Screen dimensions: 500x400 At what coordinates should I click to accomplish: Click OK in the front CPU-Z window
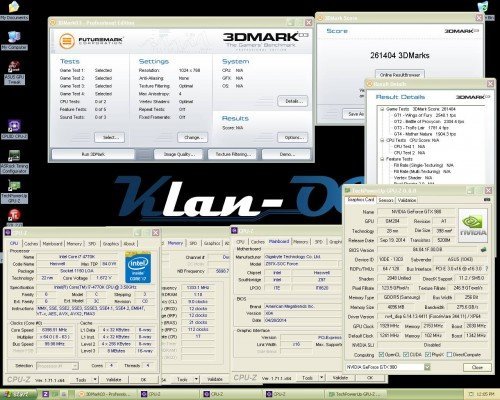(x=143, y=379)
